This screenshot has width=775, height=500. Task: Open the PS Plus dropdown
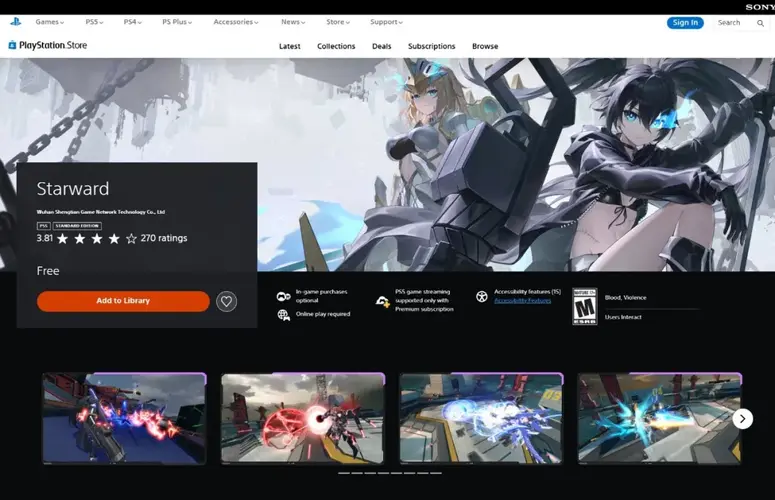point(177,22)
